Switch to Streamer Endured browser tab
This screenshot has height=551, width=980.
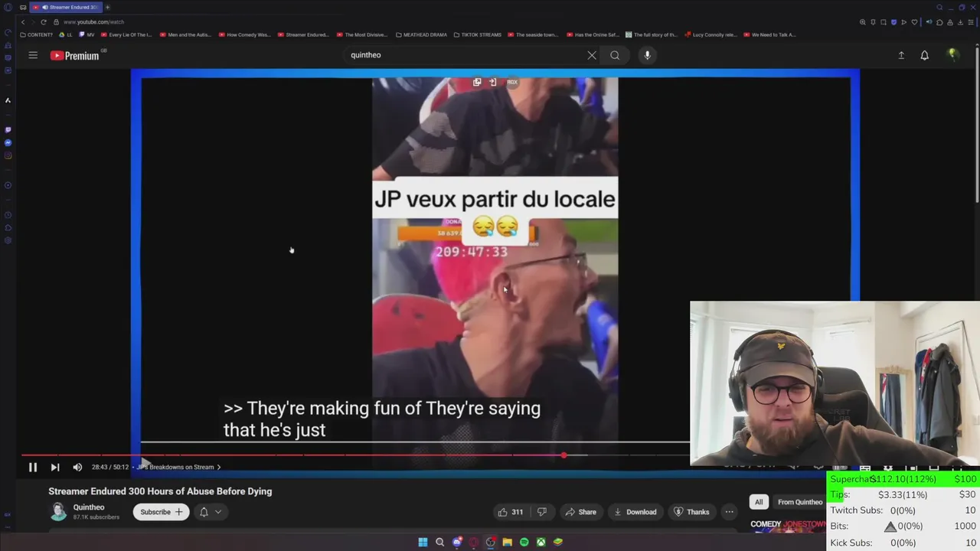click(x=65, y=7)
